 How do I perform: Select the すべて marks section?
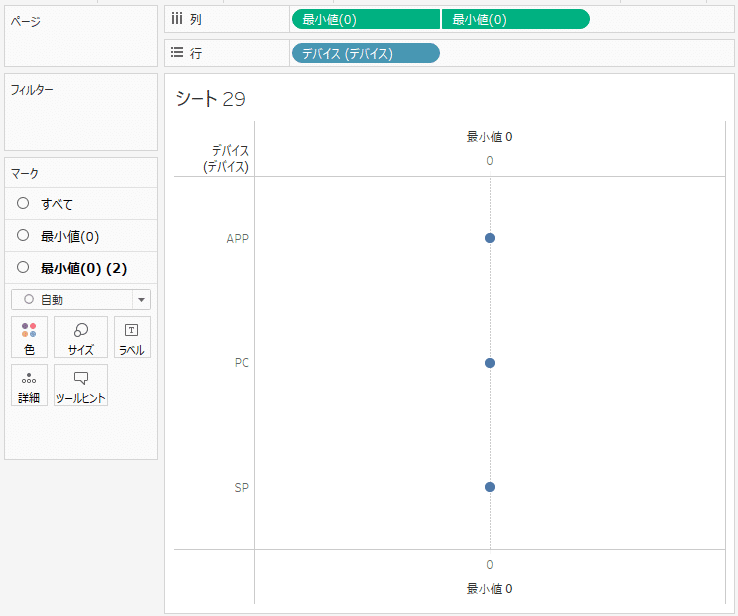tap(81, 204)
